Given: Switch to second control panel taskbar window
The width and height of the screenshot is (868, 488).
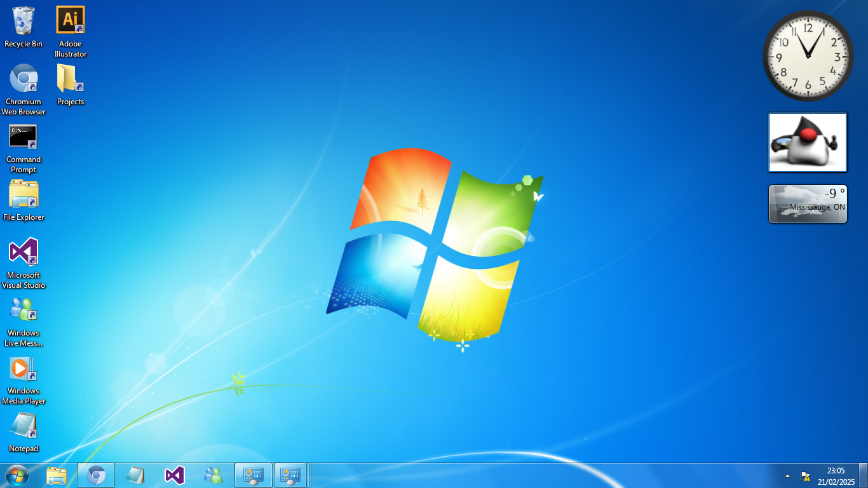Looking at the screenshot, I should pyautogui.click(x=290, y=475).
